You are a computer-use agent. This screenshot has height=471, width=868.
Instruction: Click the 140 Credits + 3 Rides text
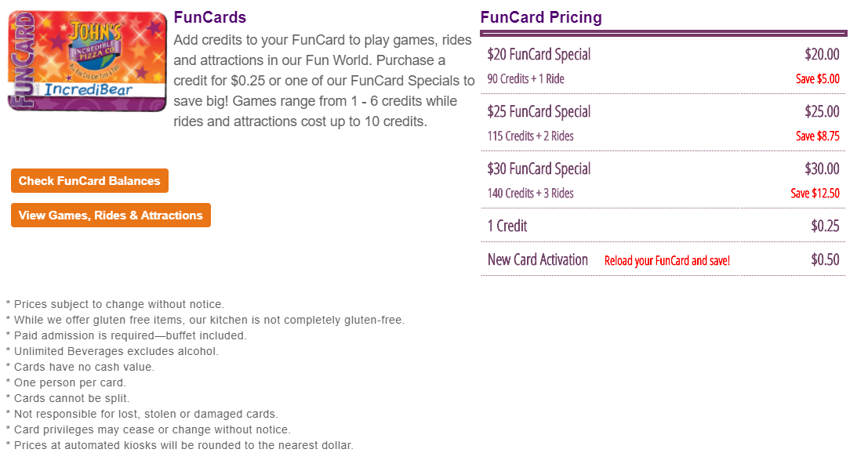[530, 194]
